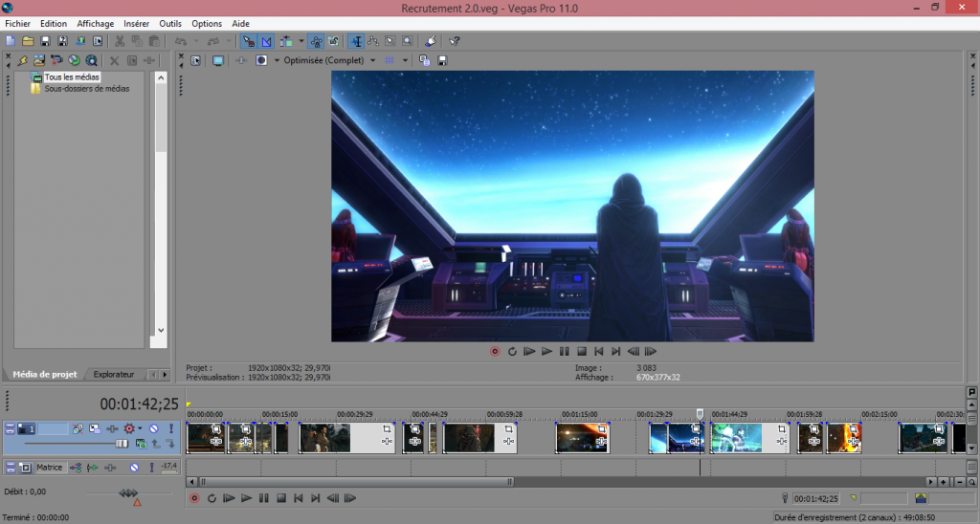Create a new project with the blank page icon

[x=11, y=41]
